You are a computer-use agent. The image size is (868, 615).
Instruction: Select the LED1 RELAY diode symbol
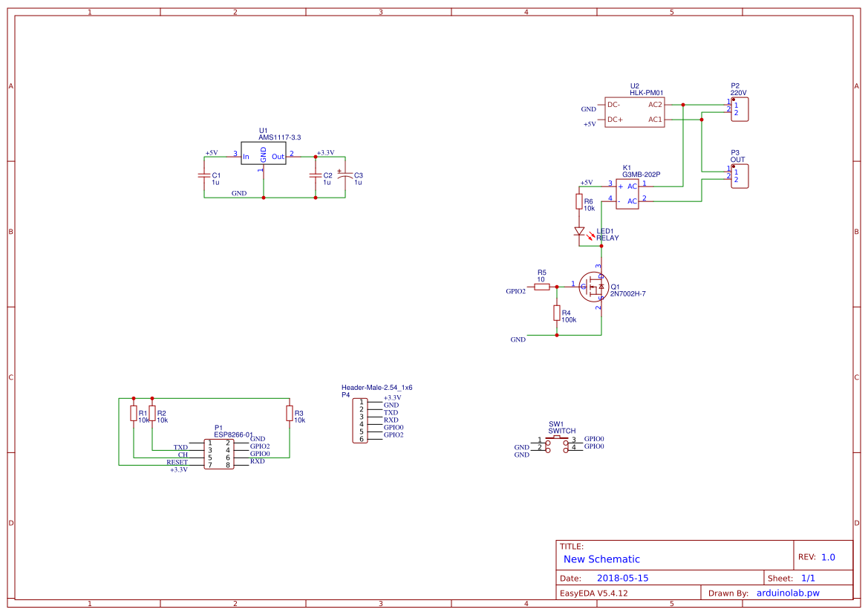click(581, 232)
